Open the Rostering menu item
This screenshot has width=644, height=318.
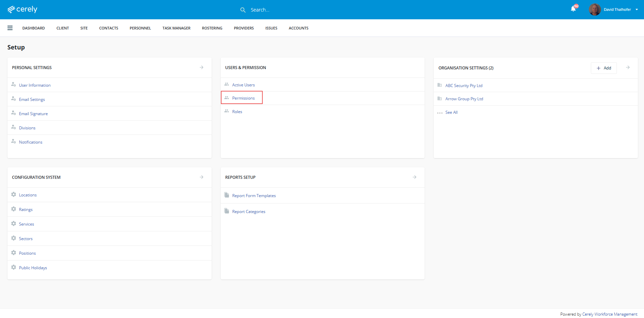click(212, 28)
